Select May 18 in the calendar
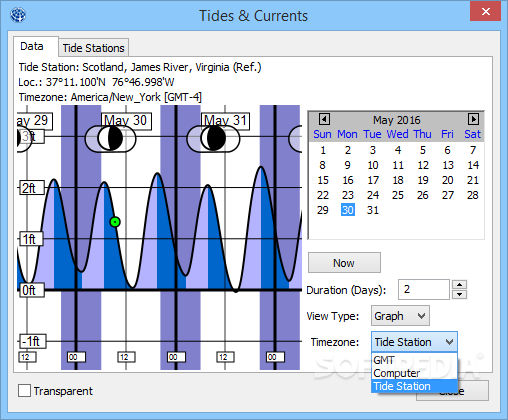Screen dimensions: 508x420 click(x=398, y=180)
